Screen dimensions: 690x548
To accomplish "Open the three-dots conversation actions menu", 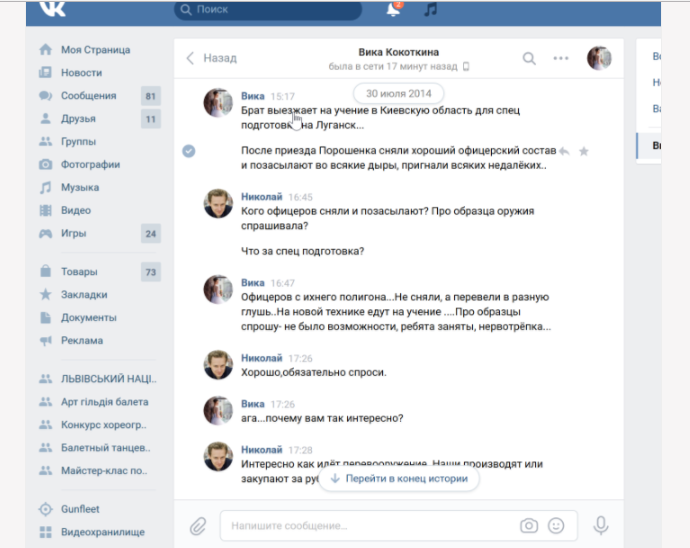I will tap(561, 58).
